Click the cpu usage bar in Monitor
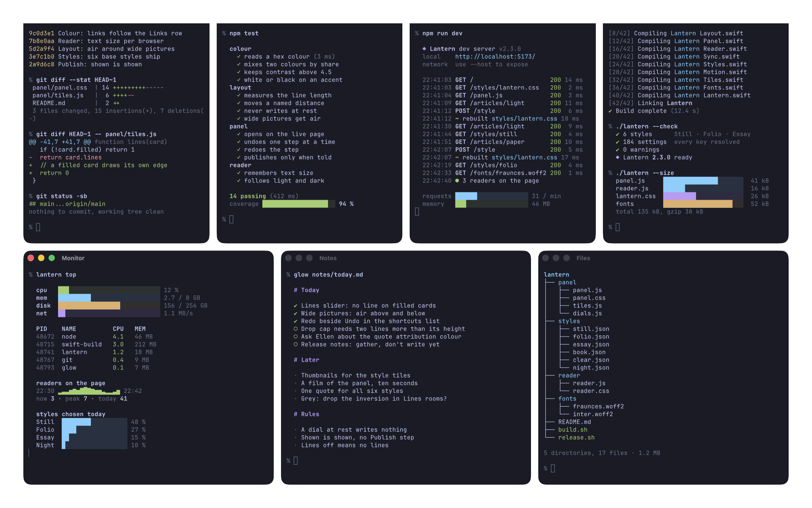The image size is (812, 508). (109, 290)
